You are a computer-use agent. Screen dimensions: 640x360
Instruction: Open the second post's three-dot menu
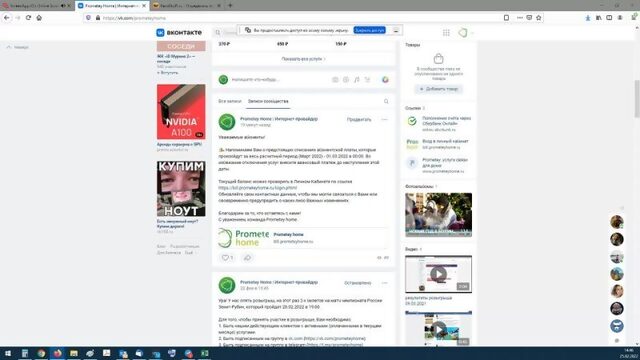click(x=384, y=283)
